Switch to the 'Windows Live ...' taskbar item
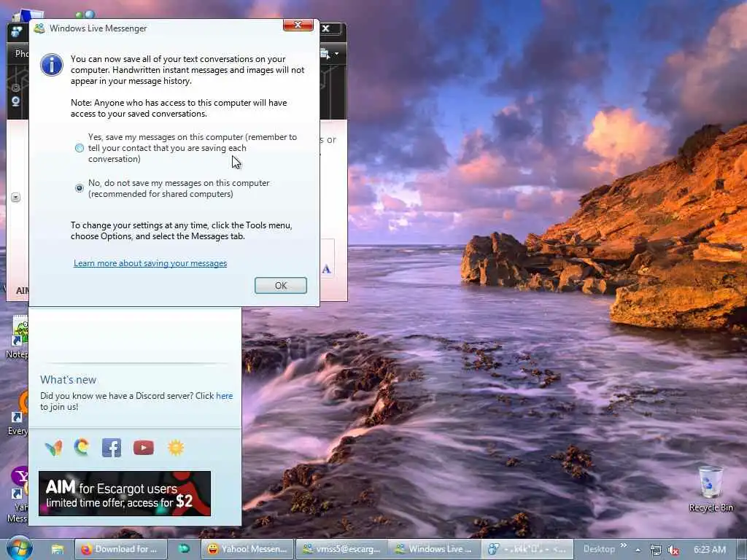747x560 pixels. tap(435, 549)
